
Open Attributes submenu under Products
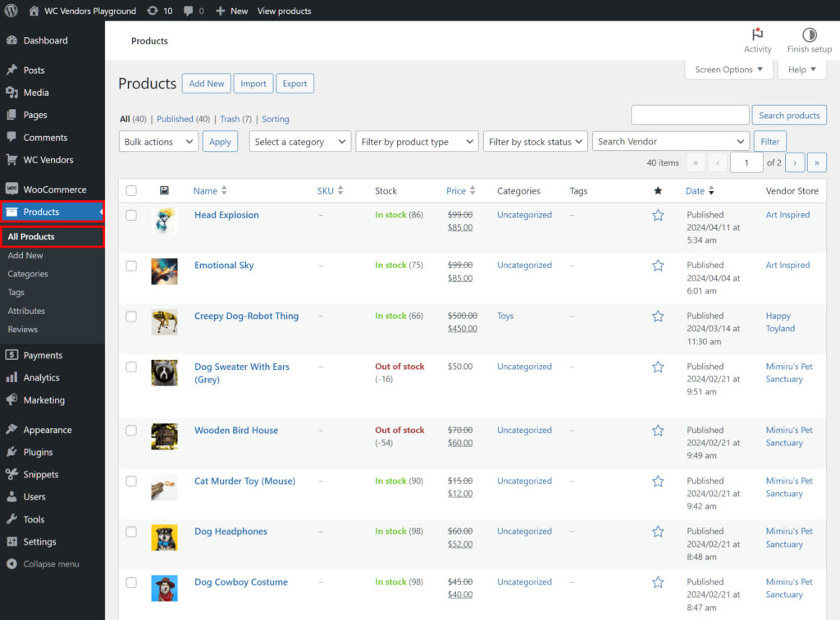[26, 311]
